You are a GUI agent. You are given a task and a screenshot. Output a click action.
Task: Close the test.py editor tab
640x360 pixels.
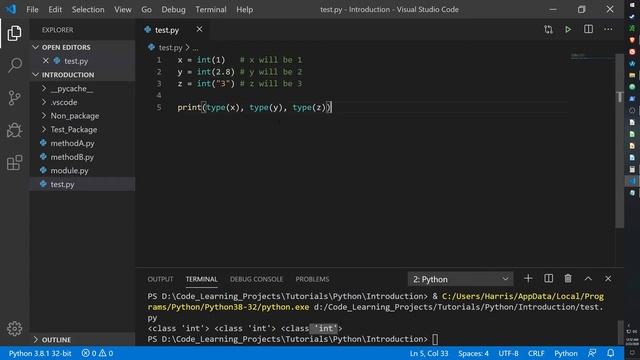click(x=199, y=29)
